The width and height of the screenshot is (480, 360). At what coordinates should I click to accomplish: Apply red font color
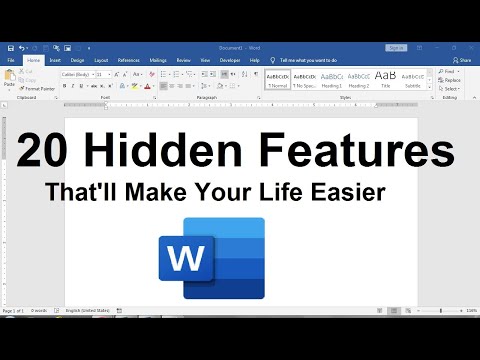click(x=147, y=86)
